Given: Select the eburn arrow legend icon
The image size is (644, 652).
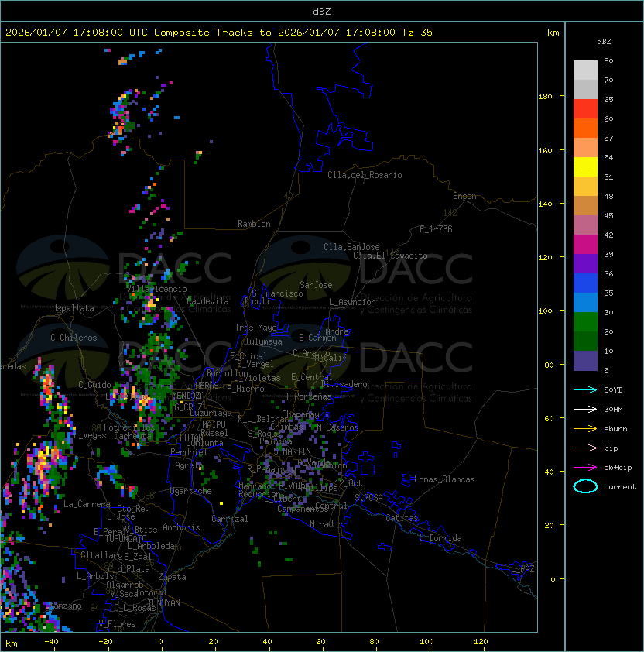Looking at the screenshot, I should pyautogui.click(x=585, y=428).
